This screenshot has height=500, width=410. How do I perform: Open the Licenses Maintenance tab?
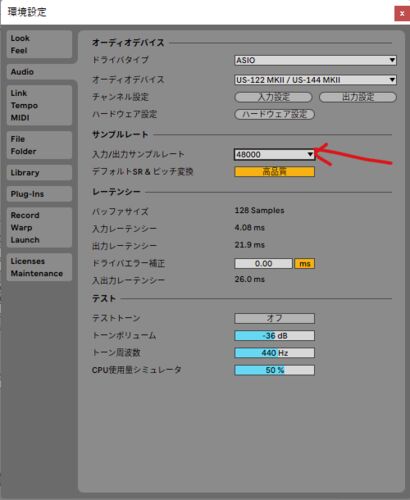pos(39,267)
